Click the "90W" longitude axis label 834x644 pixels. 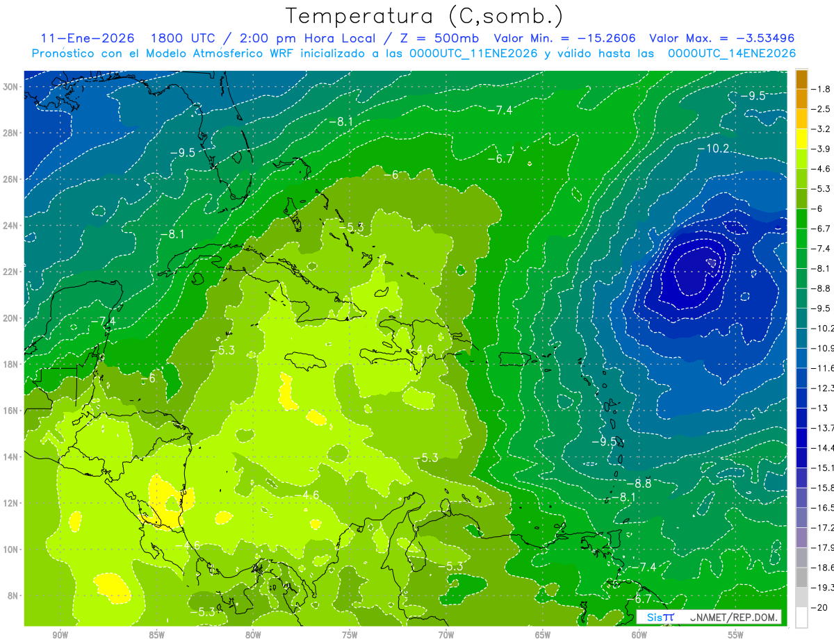(60, 635)
